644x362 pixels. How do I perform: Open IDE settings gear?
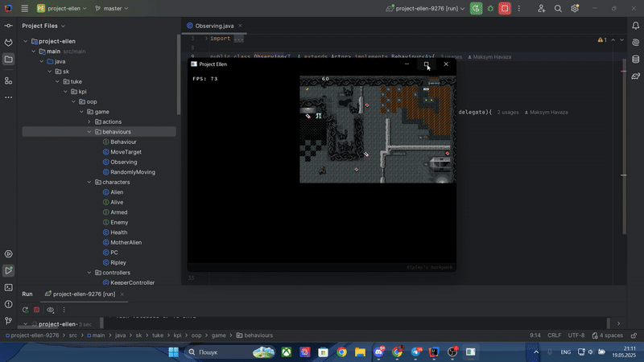[575, 8]
